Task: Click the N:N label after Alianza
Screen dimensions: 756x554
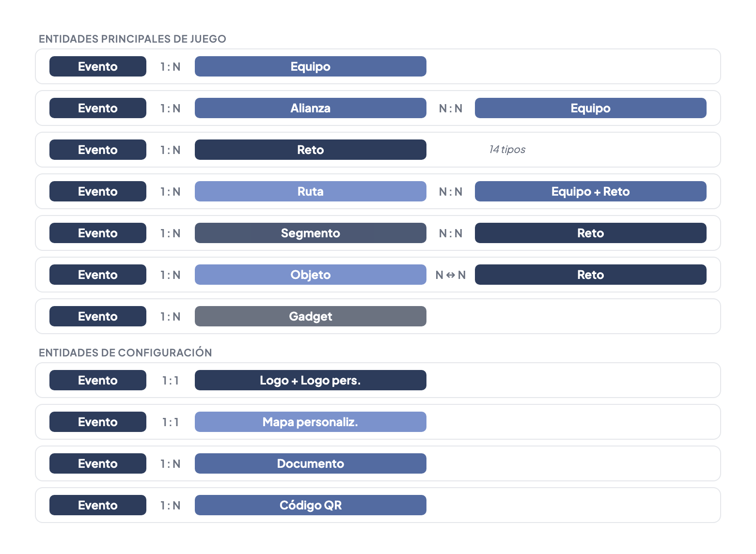Action: click(x=450, y=108)
